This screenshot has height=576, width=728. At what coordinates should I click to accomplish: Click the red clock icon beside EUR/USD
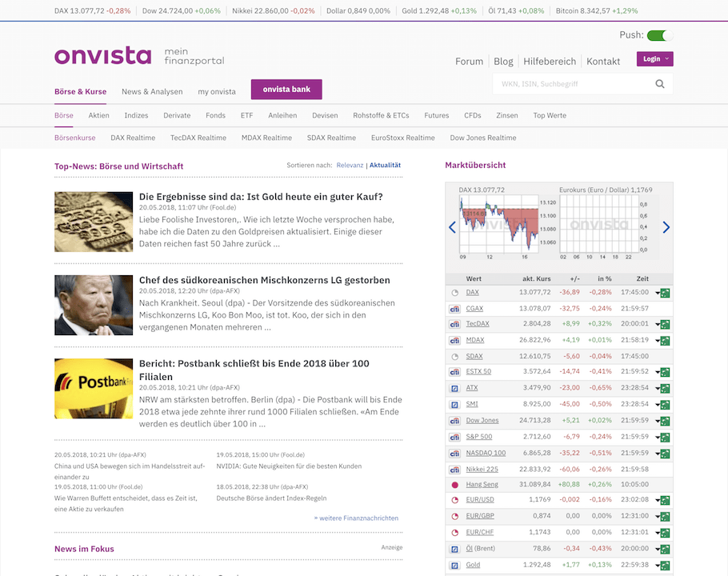pyautogui.click(x=455, y=500)
